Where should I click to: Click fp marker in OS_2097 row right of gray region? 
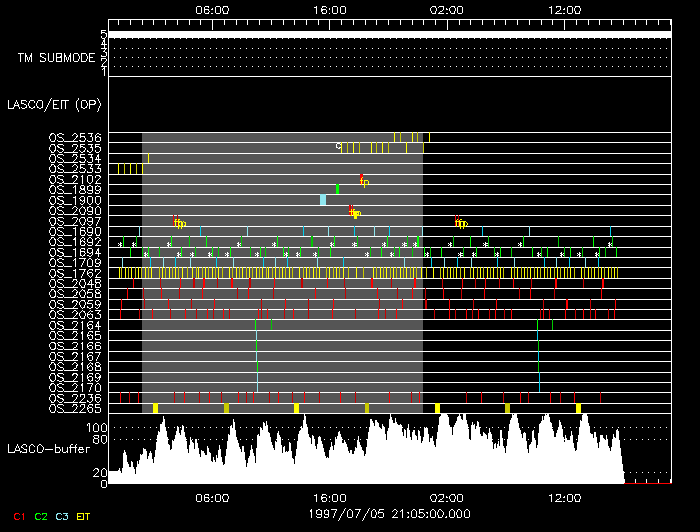[x=461, y=222]
